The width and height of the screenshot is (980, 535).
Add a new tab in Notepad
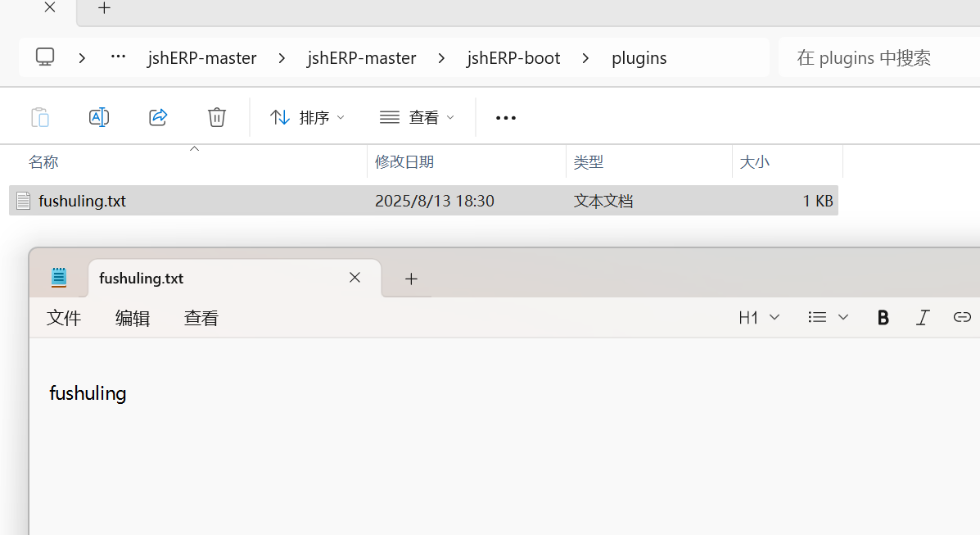pos(411,279)
